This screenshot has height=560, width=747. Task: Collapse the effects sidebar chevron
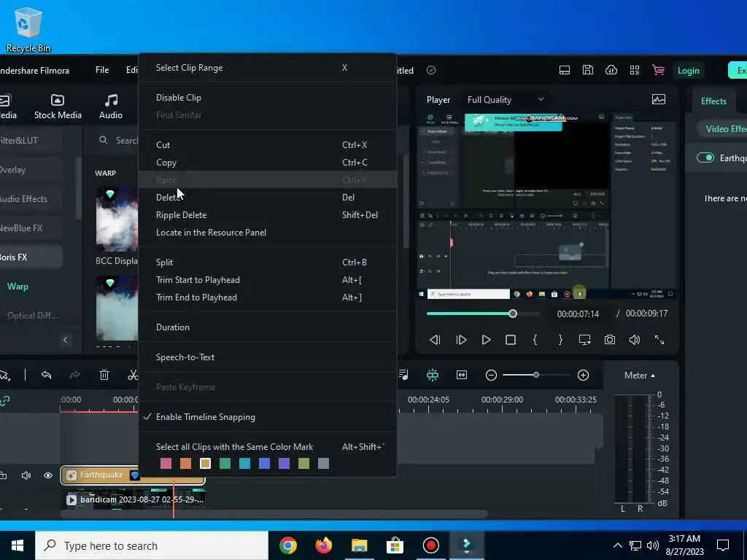[x=65, y=340]
